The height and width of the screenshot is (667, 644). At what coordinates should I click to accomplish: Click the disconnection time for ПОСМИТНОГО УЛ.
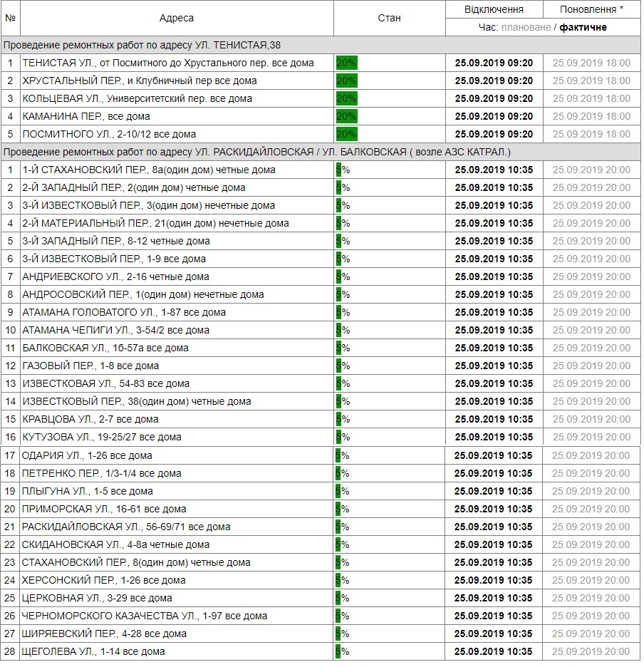[494, 134]
